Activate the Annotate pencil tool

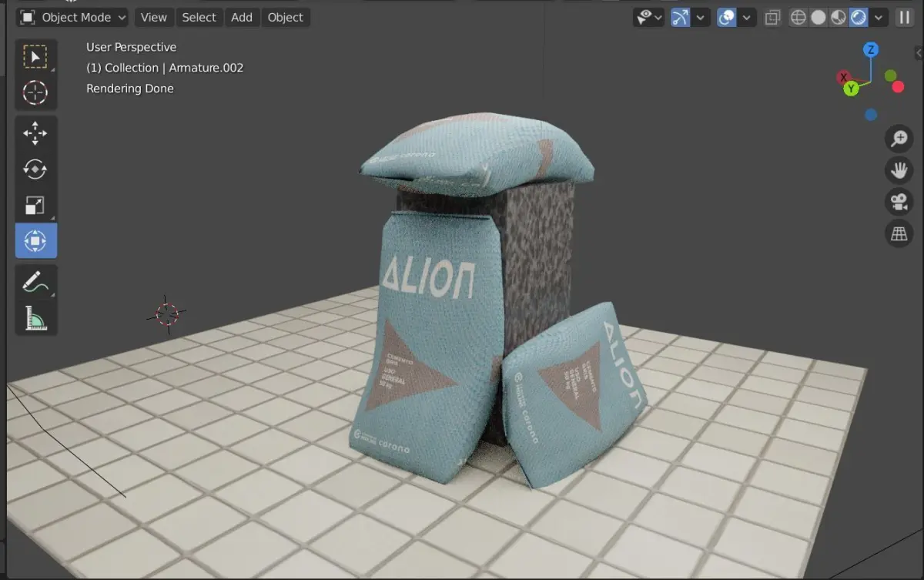[x=35, y=282]
